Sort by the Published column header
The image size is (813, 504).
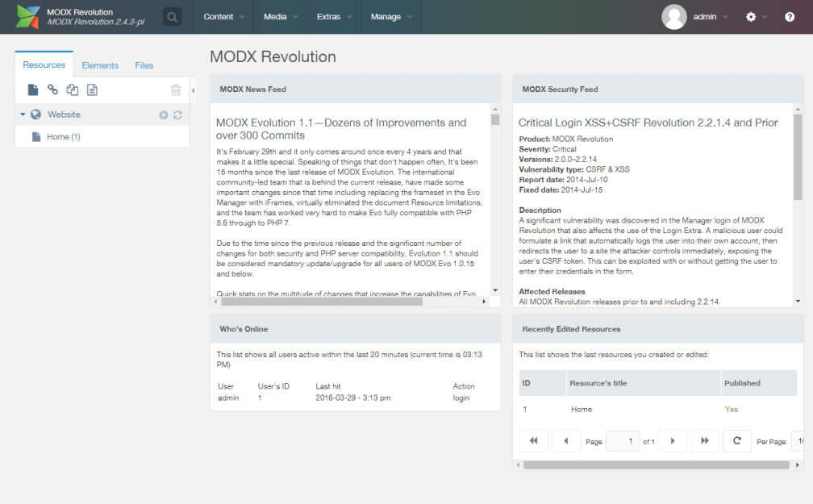[758, 383]
